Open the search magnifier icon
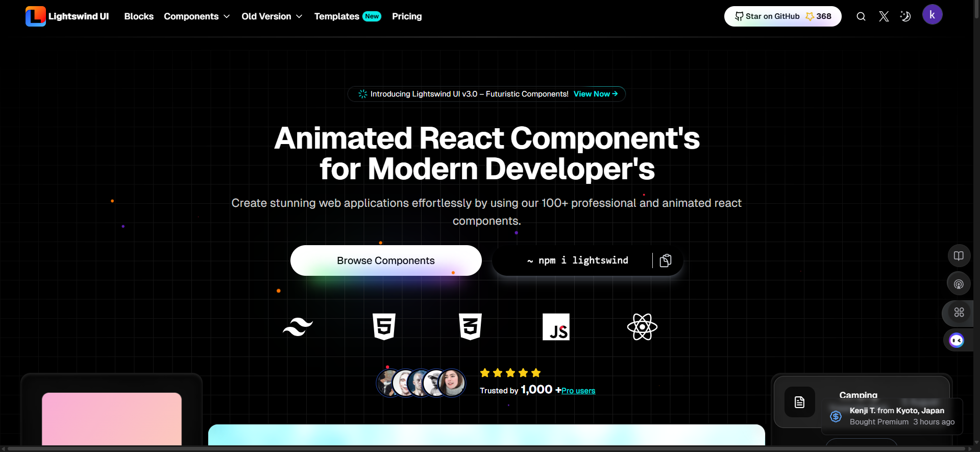The width and height of the screenshot is (980, 452). 861,16
